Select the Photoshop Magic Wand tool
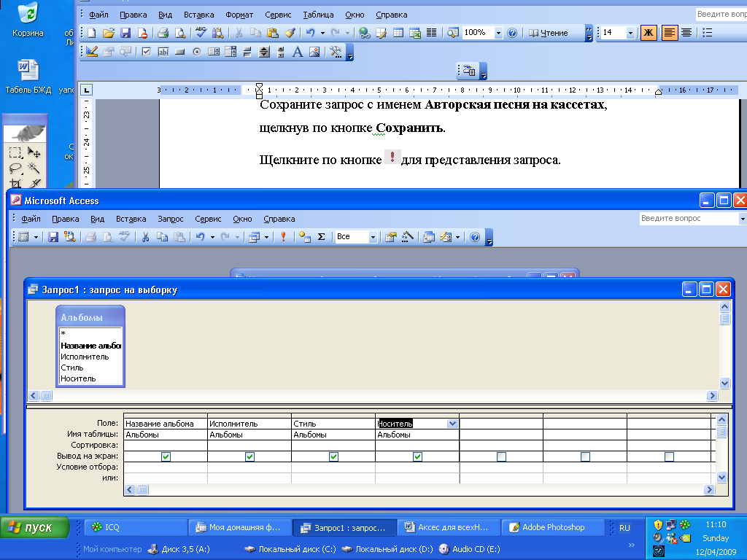 [34, 167]
